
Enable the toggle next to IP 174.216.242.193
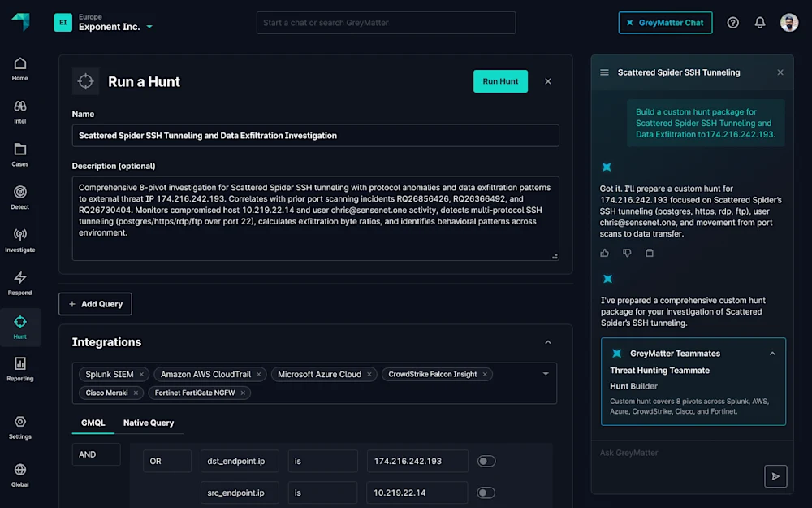(x=486, y=461)
